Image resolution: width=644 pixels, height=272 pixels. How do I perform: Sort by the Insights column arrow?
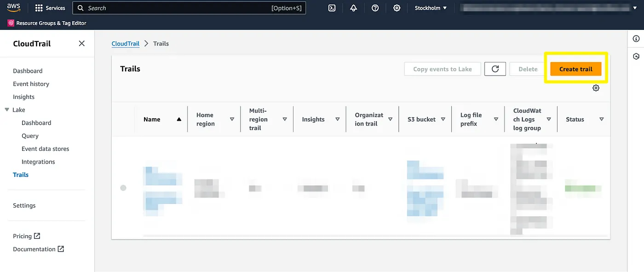(x=338, y=119)
